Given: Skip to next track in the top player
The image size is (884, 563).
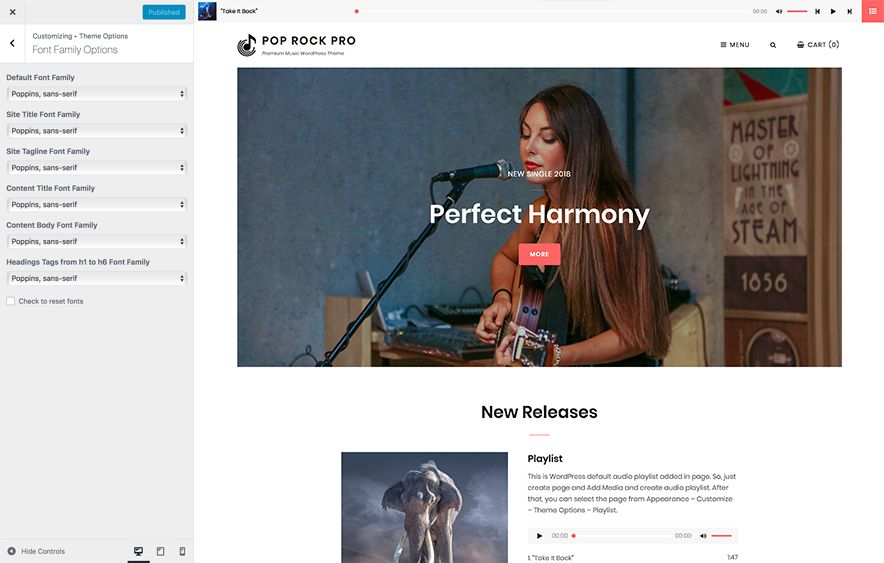Looking at the screenshot, I should click(850, 11).
